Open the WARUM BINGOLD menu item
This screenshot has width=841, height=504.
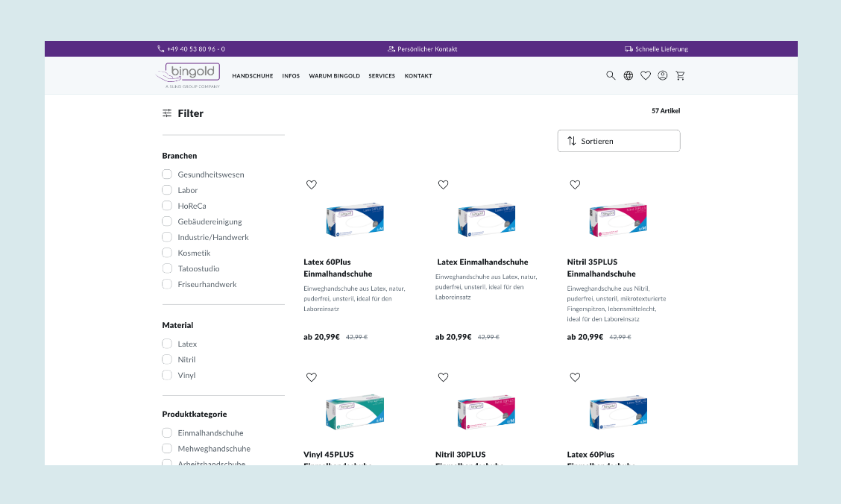(334, 76)
